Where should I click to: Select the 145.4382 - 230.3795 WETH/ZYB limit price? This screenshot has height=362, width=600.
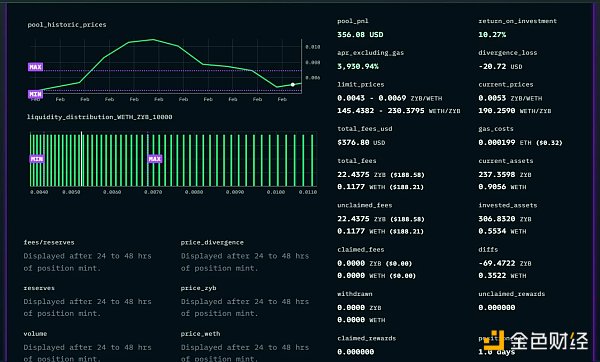click(x=399, y=111)
